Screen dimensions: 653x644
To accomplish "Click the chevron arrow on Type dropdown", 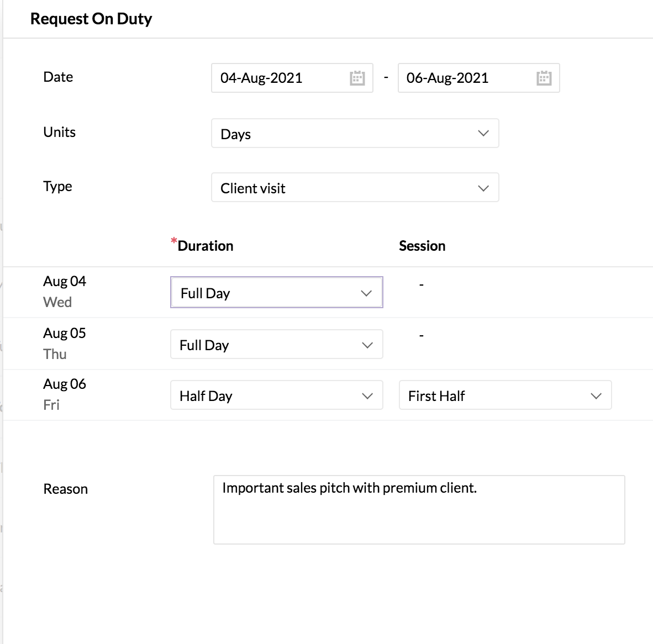I will point(483,188).
